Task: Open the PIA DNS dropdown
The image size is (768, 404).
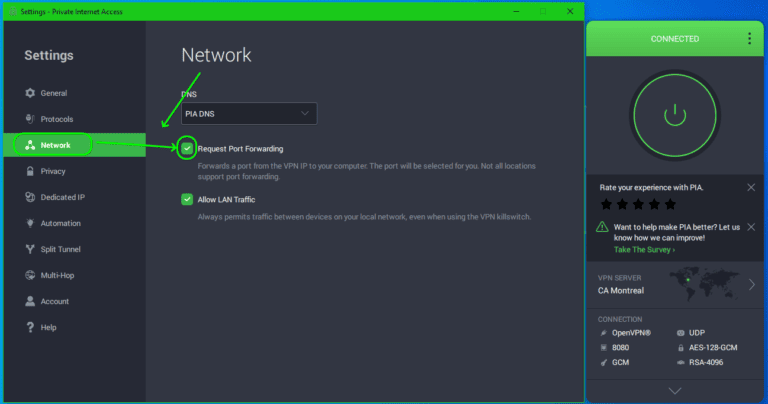Action: pos(249,114)
